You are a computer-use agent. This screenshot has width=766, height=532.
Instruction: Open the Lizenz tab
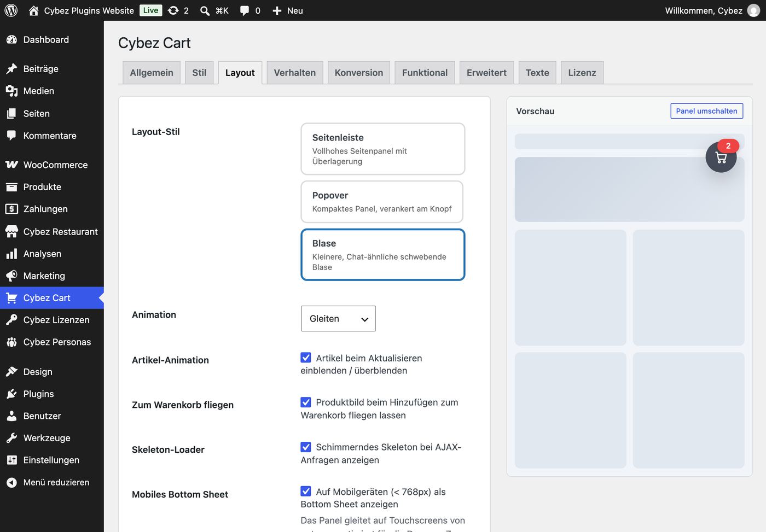pyautogui.click(x=582, y=73)
